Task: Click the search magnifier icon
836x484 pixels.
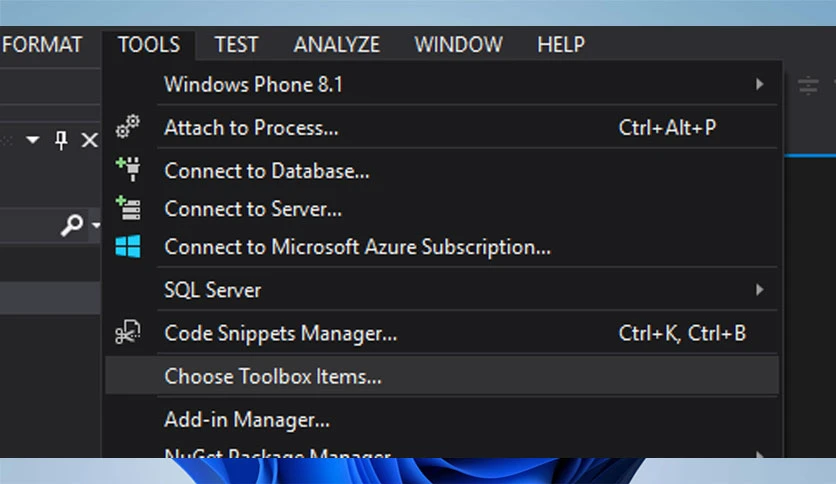Action: point(71,224)
